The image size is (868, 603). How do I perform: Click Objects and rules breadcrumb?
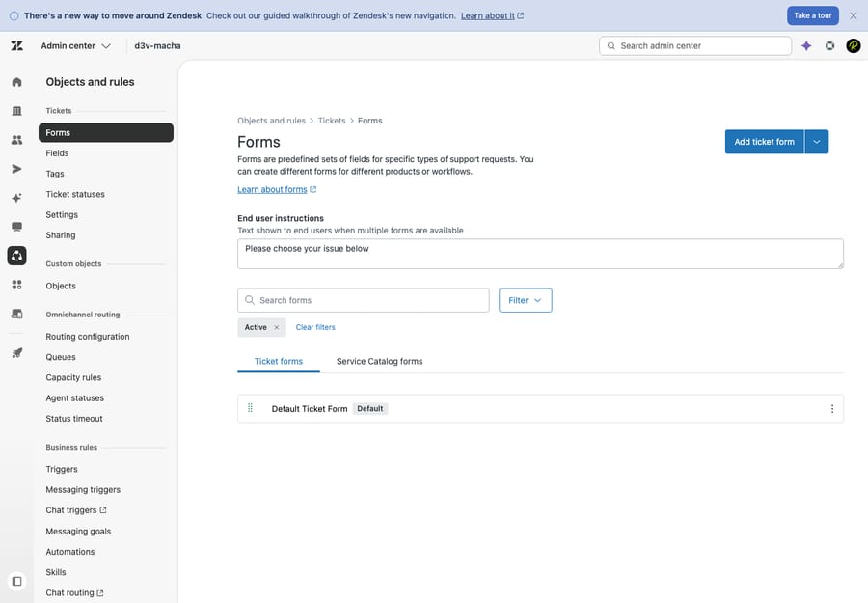[271, 121]
